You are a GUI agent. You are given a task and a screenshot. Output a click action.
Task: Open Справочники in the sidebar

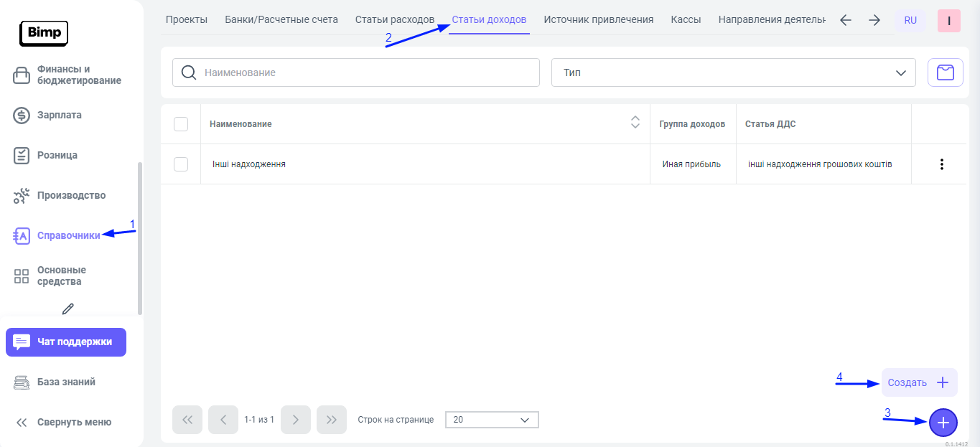click(68, 235)
